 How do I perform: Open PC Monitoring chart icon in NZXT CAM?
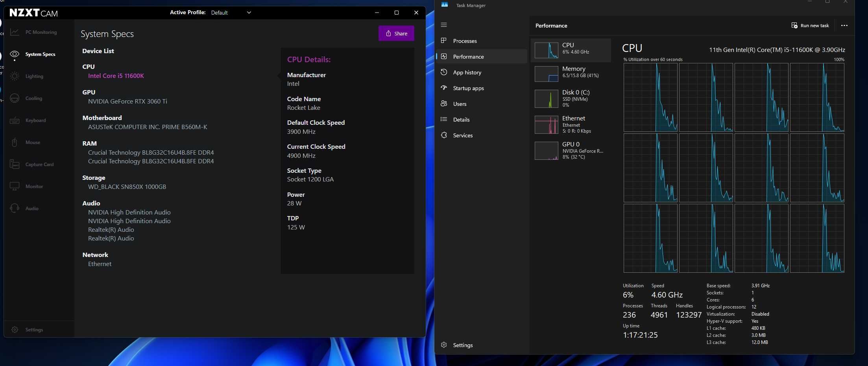[x=15, y=32]
